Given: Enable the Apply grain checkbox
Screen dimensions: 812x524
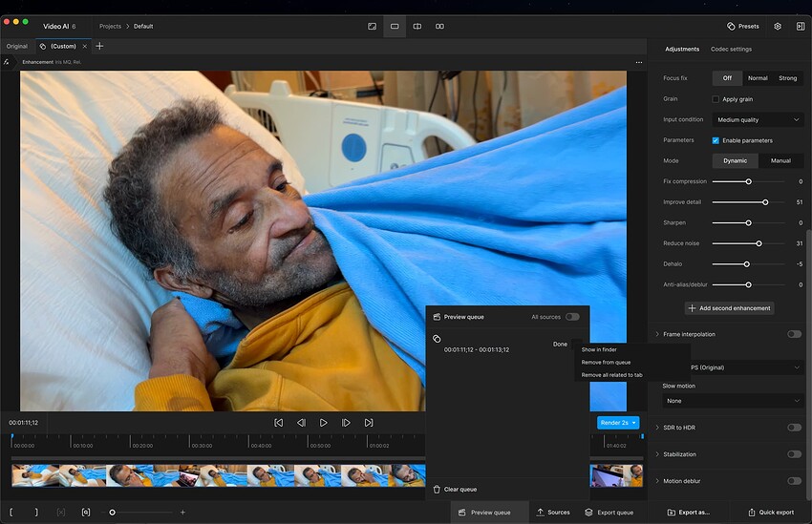Looking at the screenshot, I should (716, 99).
